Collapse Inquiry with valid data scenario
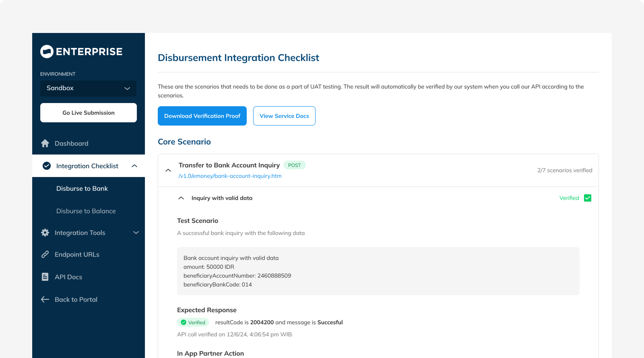The width and height of the screenshot is (644, 358). [x=181, y=198]
